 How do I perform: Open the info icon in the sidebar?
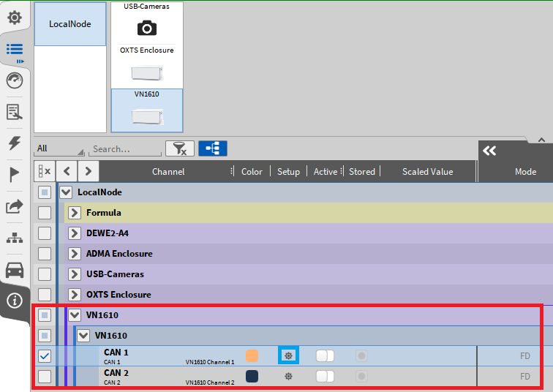(x=14, y=301)
